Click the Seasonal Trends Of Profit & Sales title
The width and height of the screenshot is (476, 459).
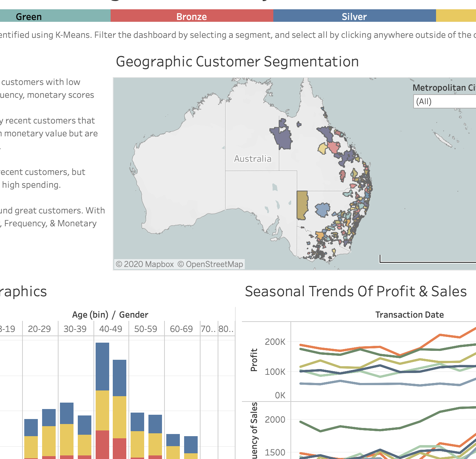(356, 291)
